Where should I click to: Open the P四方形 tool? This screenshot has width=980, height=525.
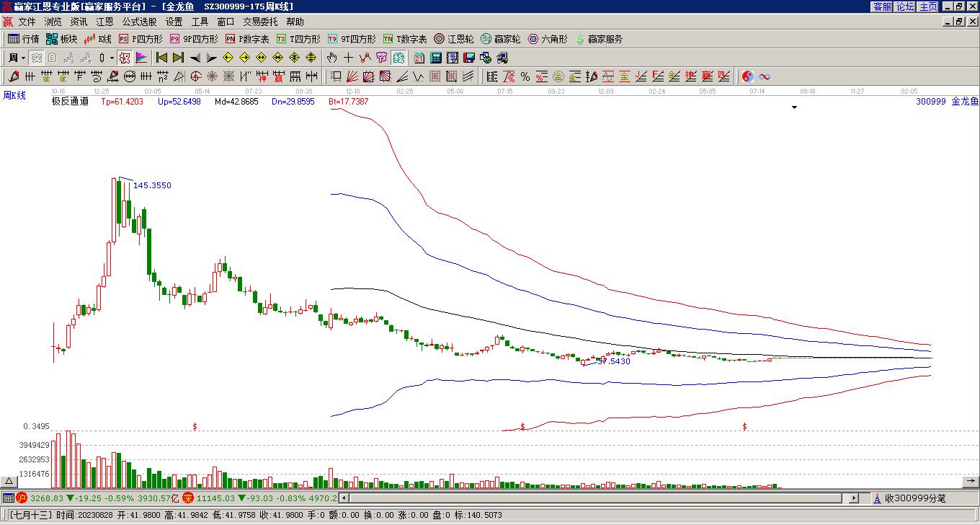click(141, 39)
